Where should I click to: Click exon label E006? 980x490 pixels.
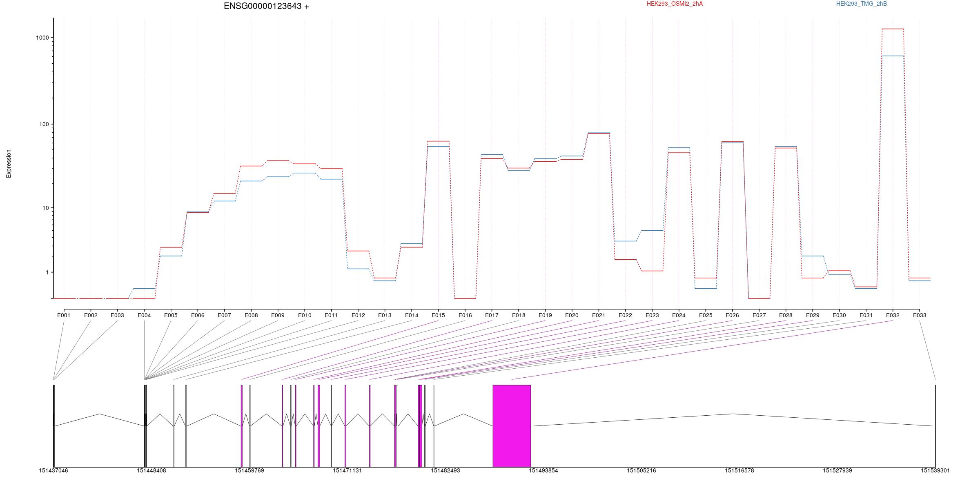198,315
